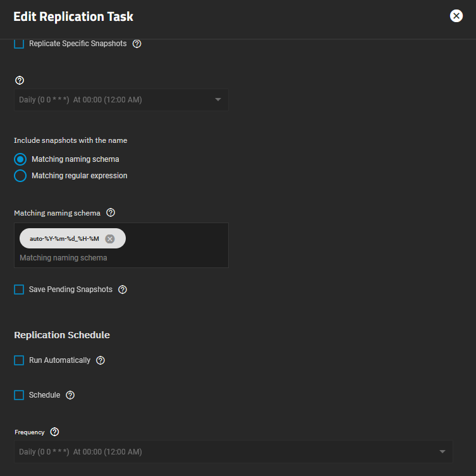The height and width of the screenshot is (476, 476).
Task: Open the snapshot schedule dropdown below Replicate Specific Snapshots
Action: [x=121, y=100]
